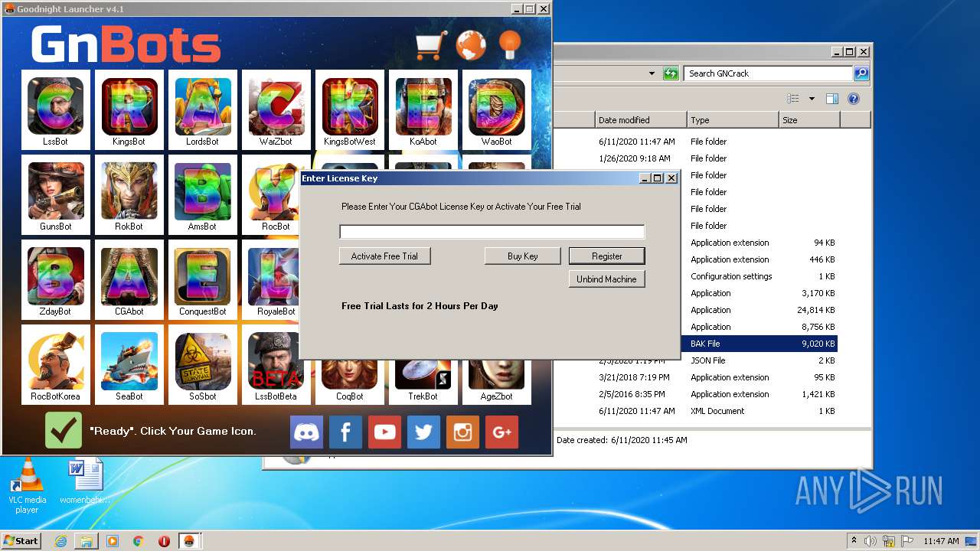Open the Discord community link icon

click(306, 432)
